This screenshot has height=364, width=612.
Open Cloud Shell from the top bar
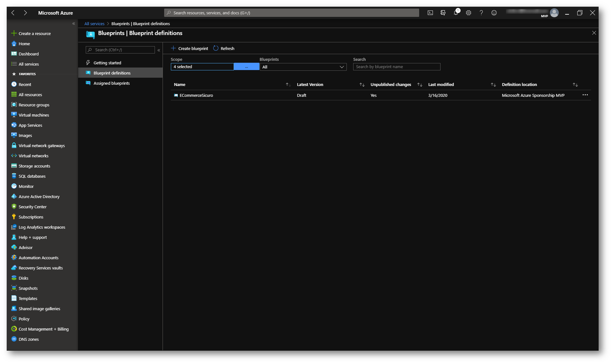point(430,13)
